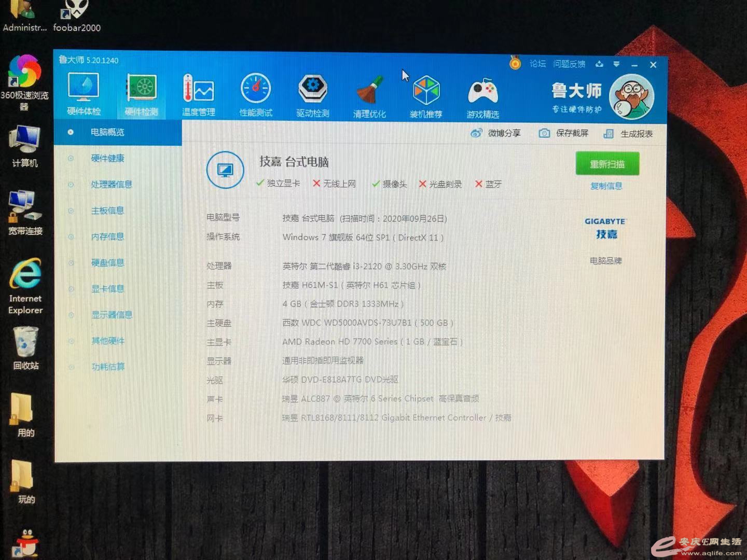
Task: Open the 回收站 recycle bin desktop icon
Action: coord(25,347)
